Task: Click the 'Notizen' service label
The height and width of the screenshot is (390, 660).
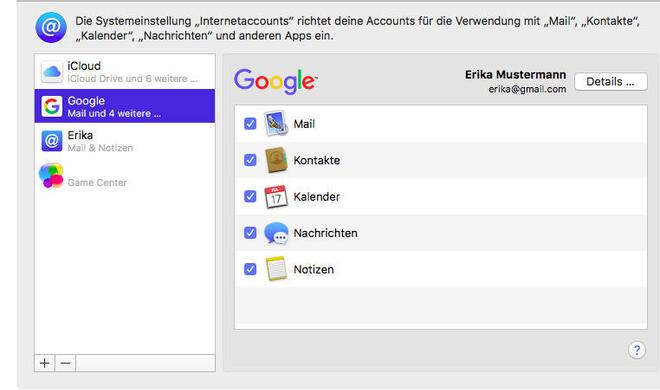Action: [x=314, y=270]
